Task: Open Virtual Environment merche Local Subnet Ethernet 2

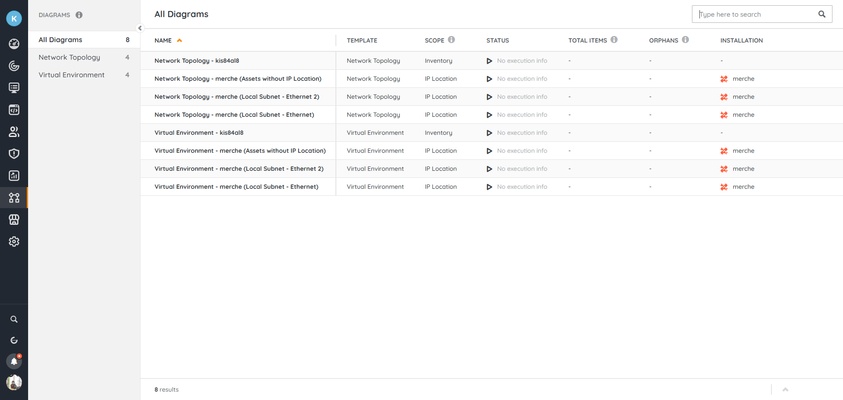Action: pyautogui.click(x=239, y=169)
